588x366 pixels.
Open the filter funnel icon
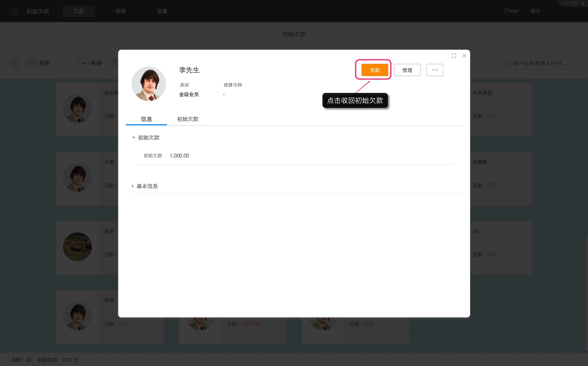click(115, 63)
